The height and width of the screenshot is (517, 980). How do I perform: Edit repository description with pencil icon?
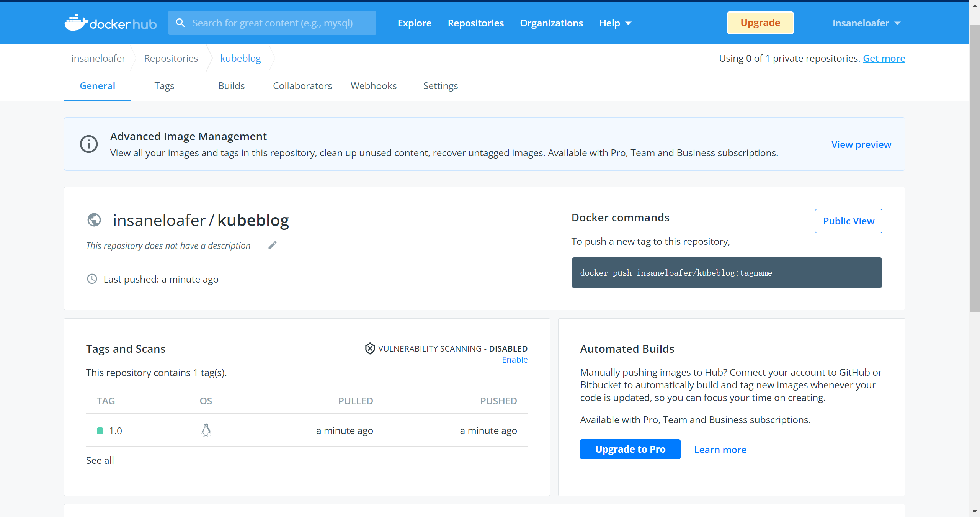coord(273,245)
